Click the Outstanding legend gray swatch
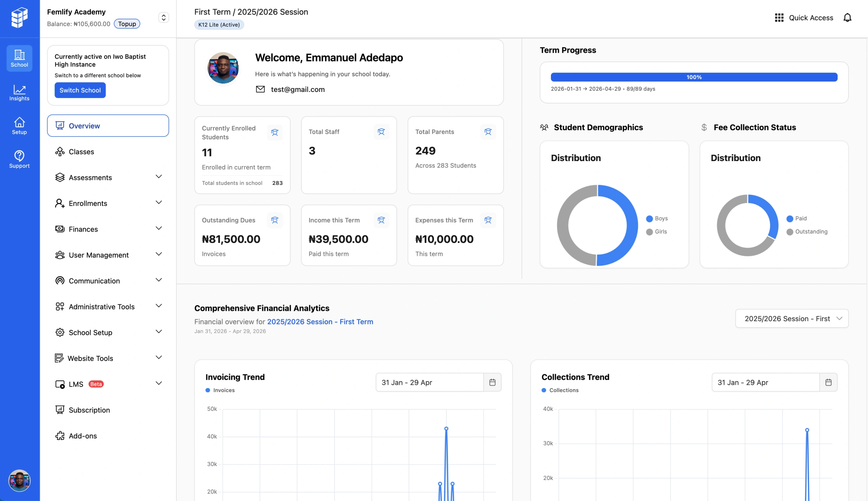 pos(790,232)
